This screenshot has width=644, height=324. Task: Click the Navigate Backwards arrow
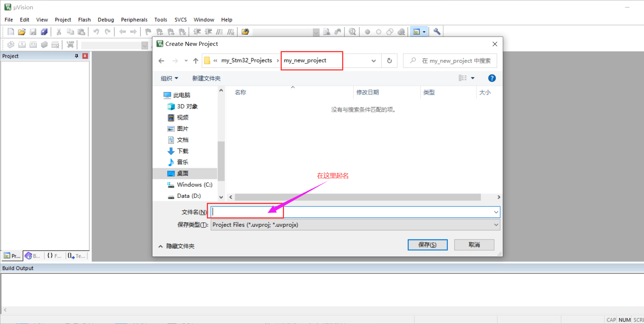[122, 32]
